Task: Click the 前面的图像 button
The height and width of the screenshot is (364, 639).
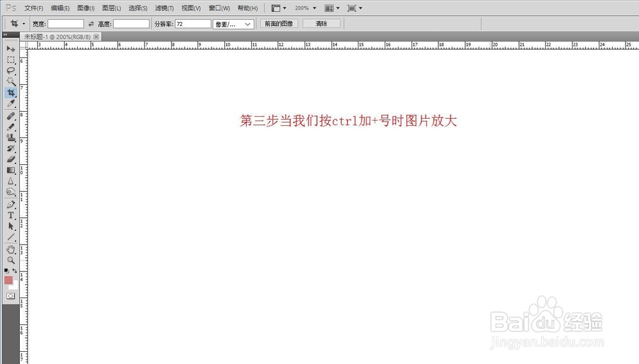Action: point(279,24)
